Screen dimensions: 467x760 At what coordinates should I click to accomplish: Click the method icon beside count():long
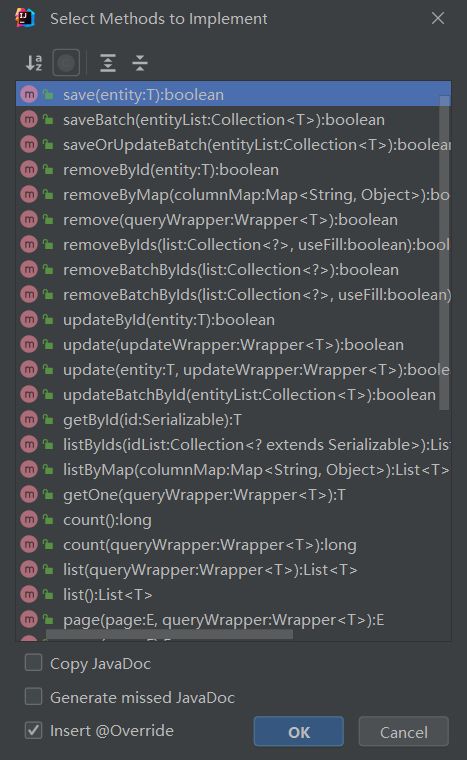pos(29,519)
